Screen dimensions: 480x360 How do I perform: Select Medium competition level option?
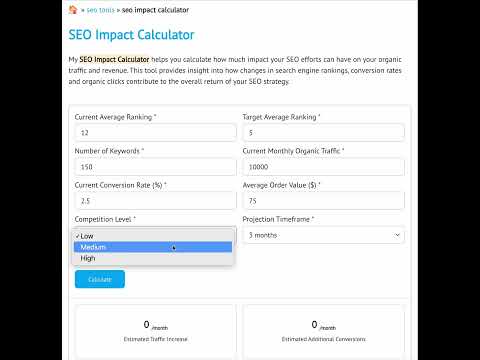(153, 247)
